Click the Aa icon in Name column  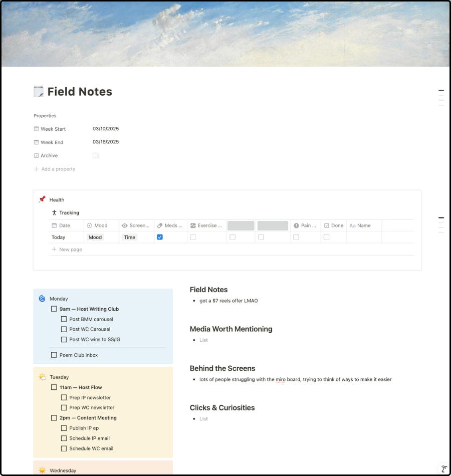pos(352,225)
